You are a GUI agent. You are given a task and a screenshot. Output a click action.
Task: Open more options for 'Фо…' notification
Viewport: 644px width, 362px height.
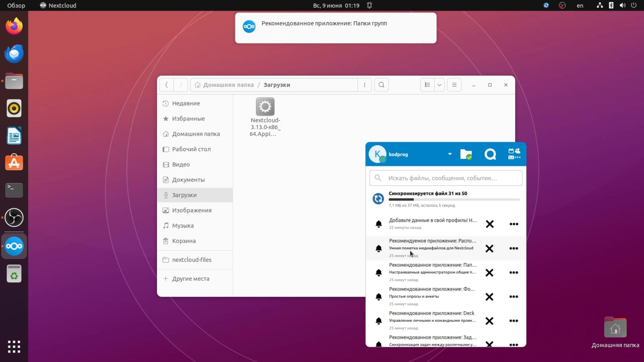514,297
